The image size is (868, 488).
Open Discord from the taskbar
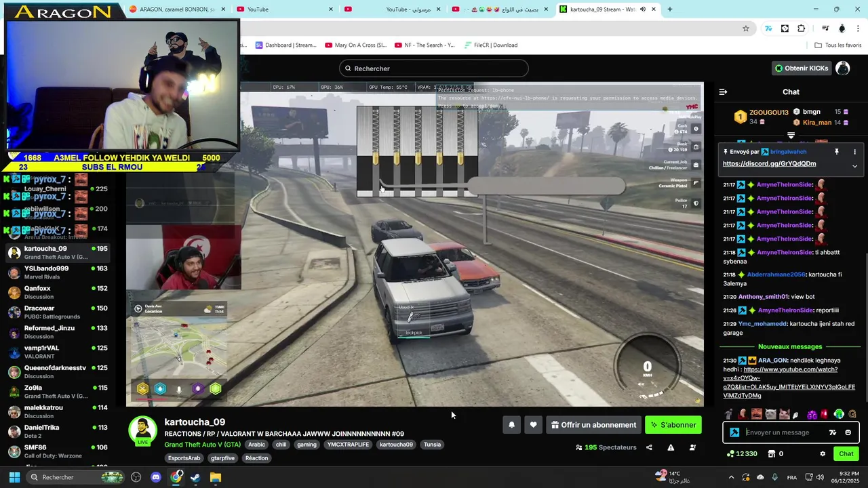tap(155, 477)
